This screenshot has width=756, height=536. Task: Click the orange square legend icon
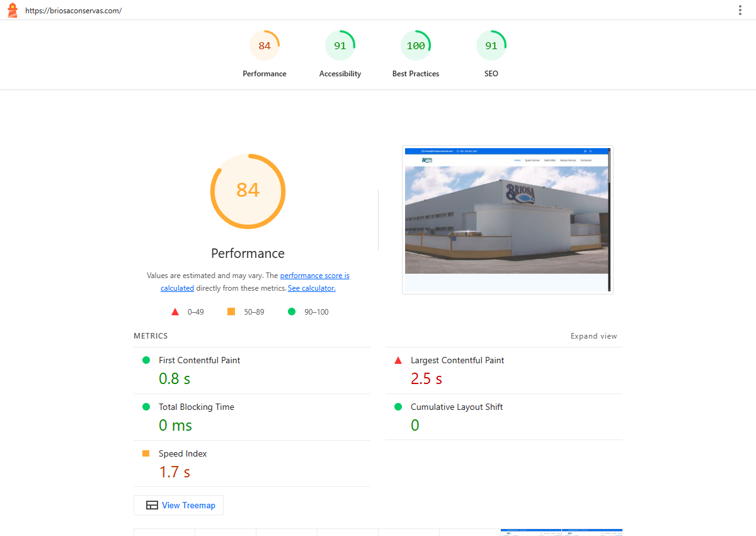point(231,312)
